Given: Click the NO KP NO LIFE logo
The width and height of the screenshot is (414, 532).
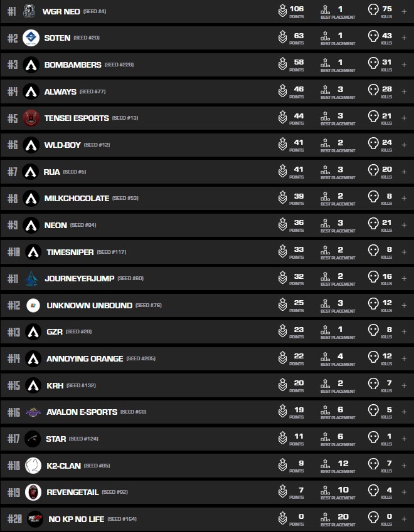Looking at the screenshot, I should click(x=34, y=519).
